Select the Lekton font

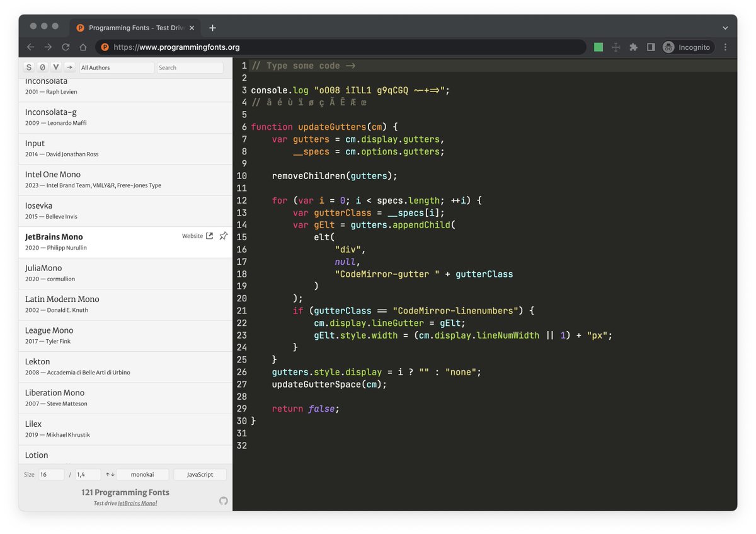tap(125, 367)
